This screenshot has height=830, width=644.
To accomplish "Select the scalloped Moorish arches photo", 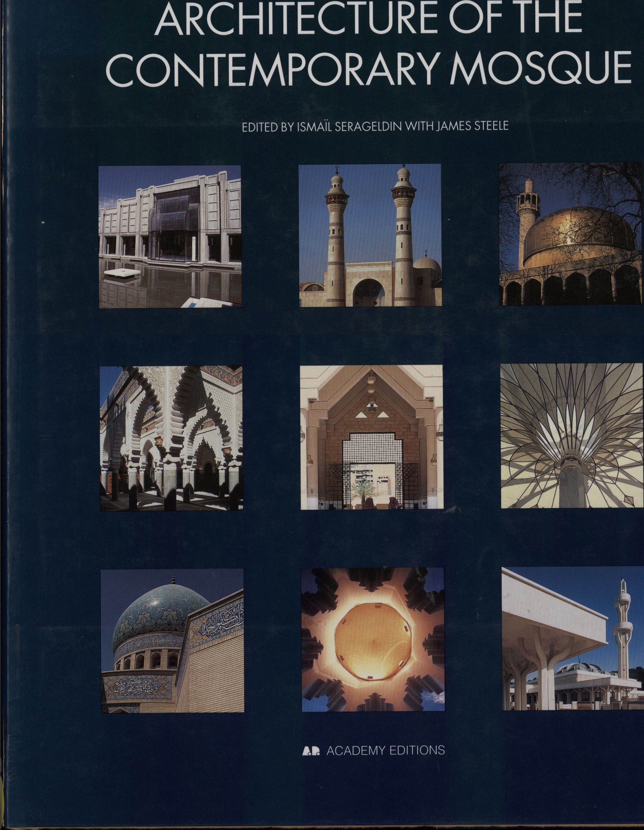I will [171, 438].
